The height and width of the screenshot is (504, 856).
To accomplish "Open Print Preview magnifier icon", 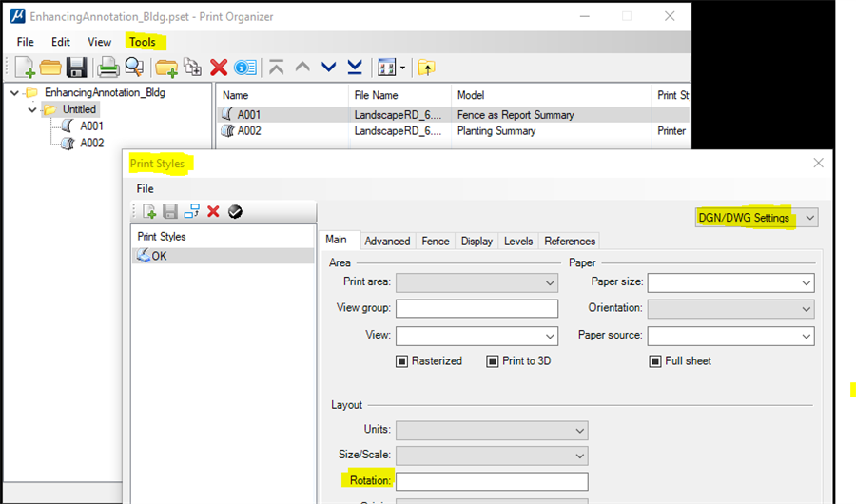I will coord(134,68).
